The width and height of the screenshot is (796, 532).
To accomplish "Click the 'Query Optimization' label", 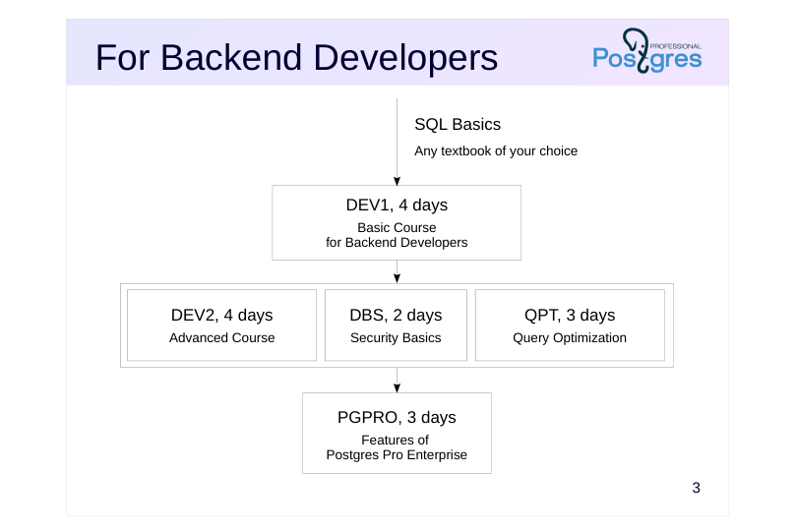I will 570,337.
